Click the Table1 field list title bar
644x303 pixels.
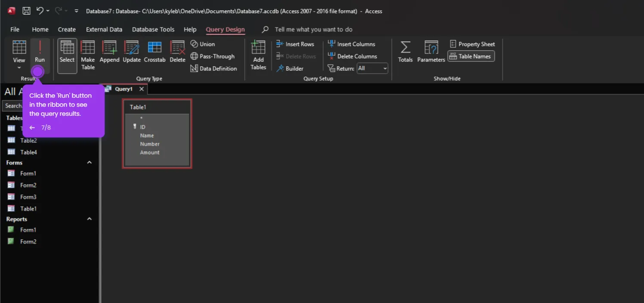157,107
